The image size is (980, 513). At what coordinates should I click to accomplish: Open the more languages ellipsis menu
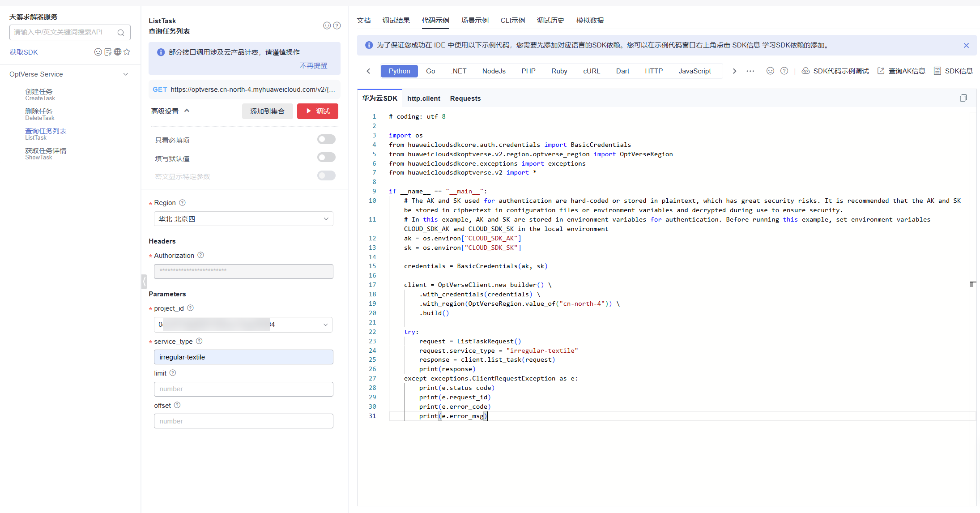point(750,71)
